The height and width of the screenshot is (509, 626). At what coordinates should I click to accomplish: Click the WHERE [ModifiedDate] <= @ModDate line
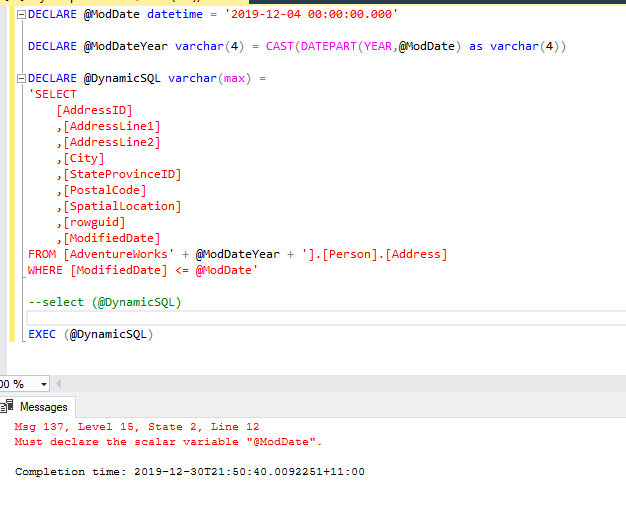(143, 270)
